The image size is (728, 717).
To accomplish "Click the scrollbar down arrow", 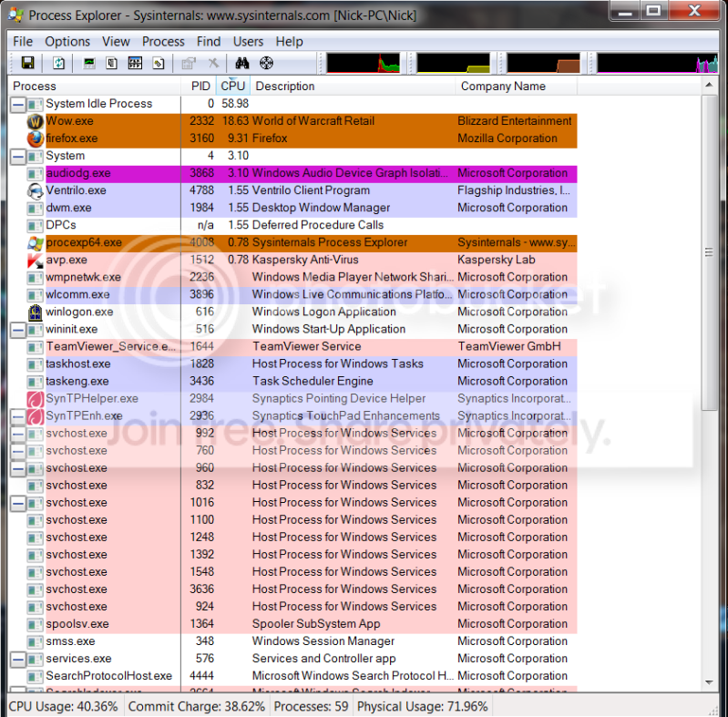I will coord(709,682).
